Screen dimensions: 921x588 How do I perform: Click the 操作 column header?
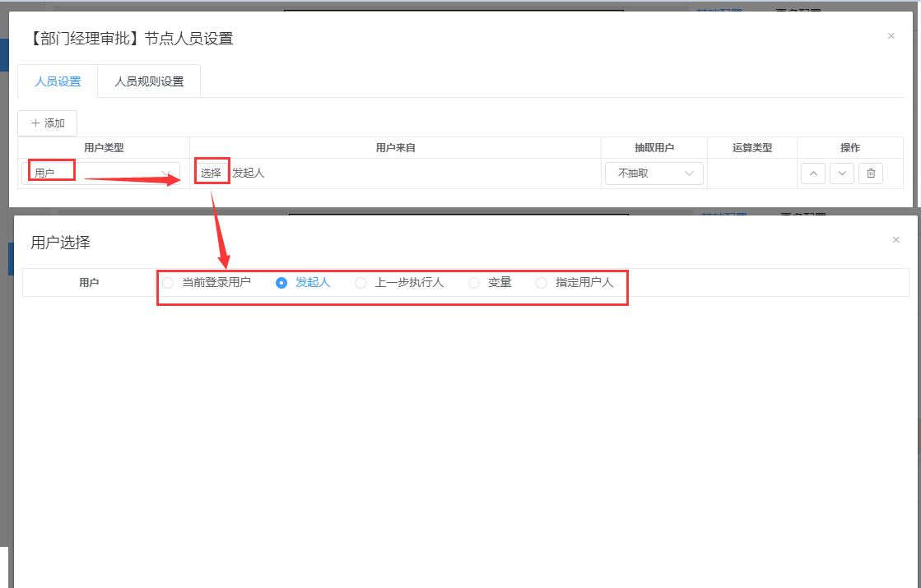point(850,148)
